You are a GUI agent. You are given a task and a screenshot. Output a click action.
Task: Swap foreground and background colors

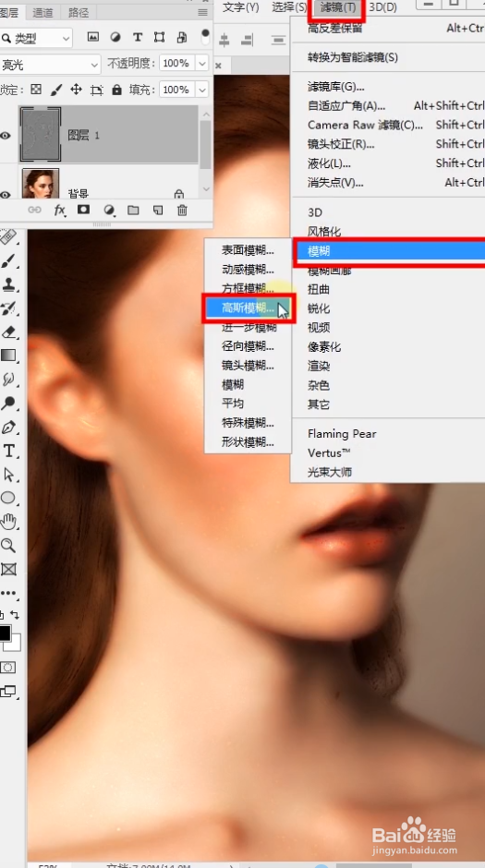15,614
